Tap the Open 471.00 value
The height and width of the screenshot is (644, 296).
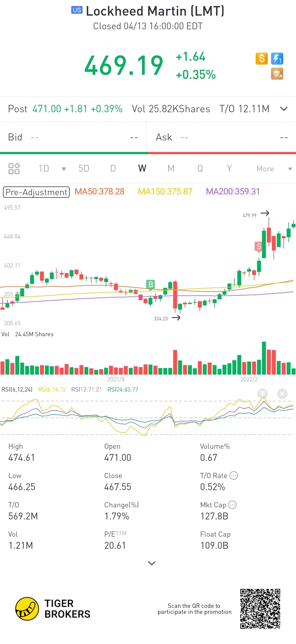click(118, 458)
